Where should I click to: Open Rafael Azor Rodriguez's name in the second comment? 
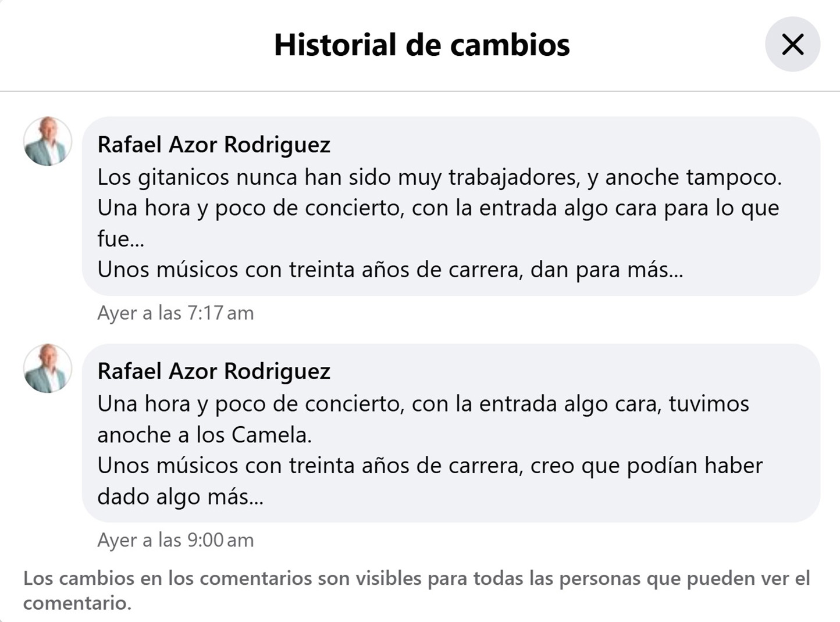pos(213,371)
